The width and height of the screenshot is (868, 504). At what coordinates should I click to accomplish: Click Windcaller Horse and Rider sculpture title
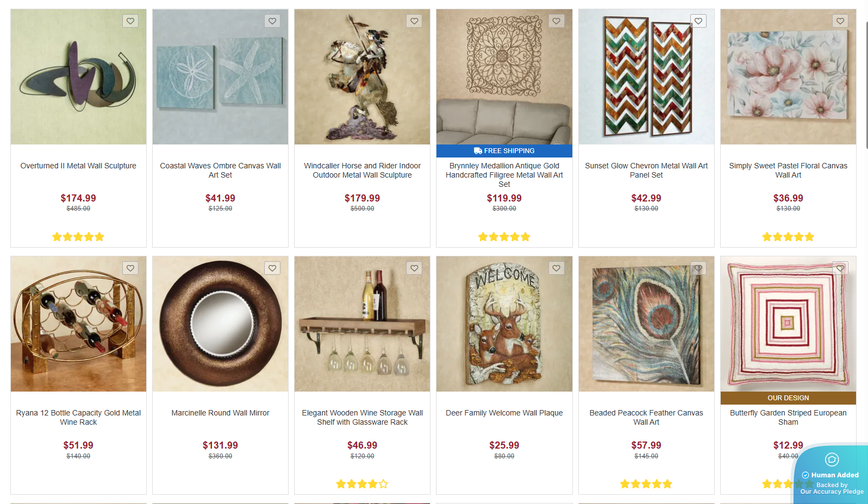pos(362,170)
